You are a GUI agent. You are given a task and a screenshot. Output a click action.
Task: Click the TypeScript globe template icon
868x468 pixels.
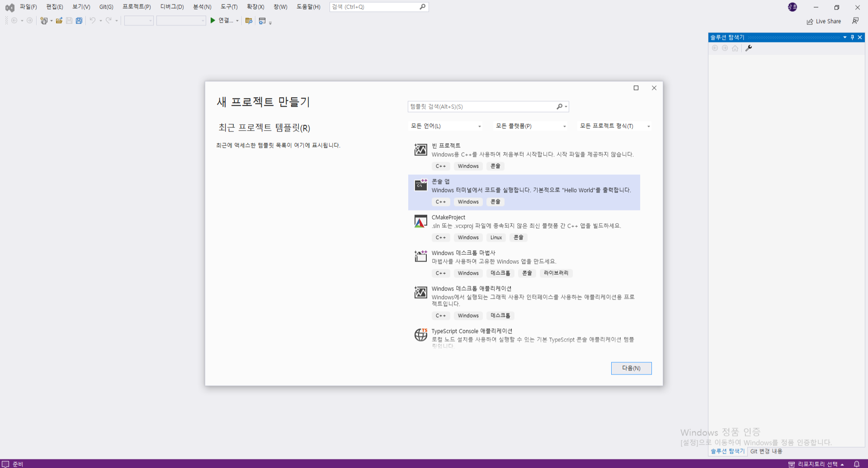tap(420, 335)
